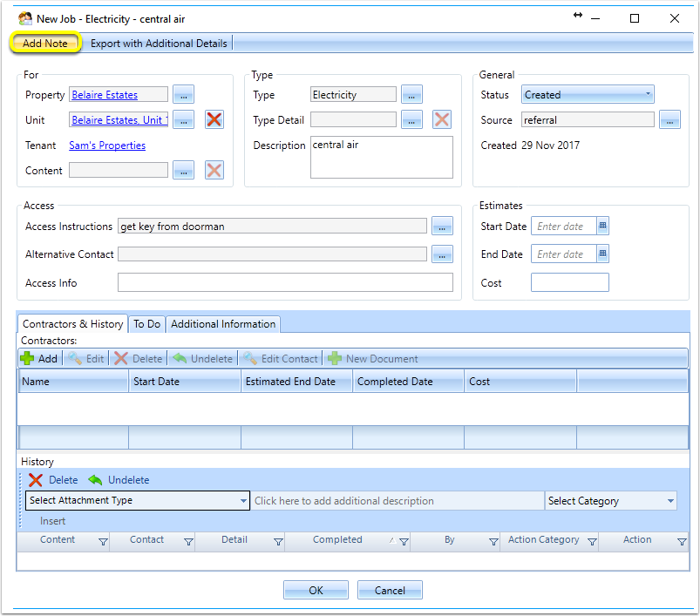
Task: Click the Add Note button
Action: pos(45,44)
